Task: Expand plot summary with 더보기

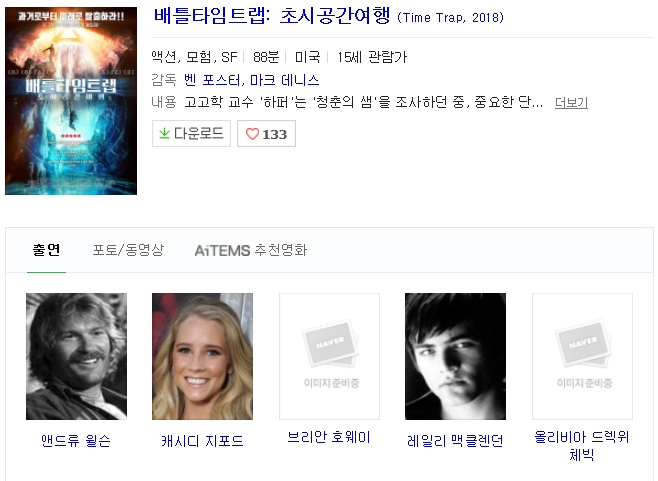Action: point(571,102)
